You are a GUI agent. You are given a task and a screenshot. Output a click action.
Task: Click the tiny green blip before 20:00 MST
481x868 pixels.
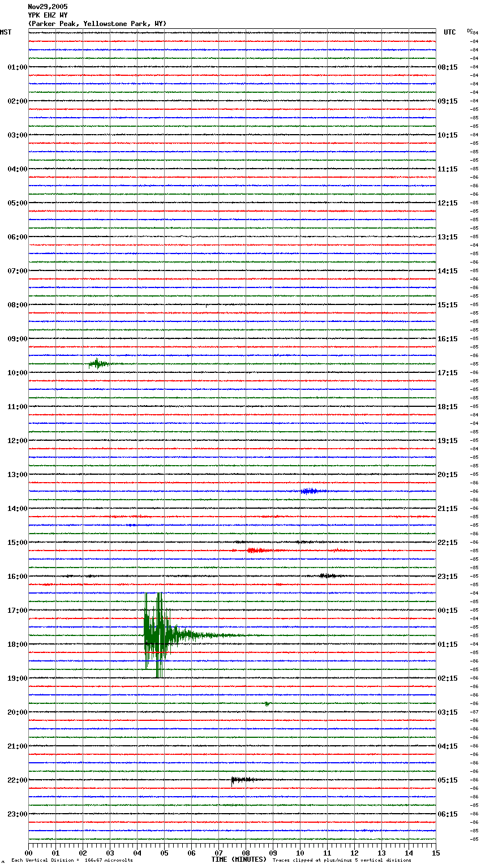tap(267, 703)
